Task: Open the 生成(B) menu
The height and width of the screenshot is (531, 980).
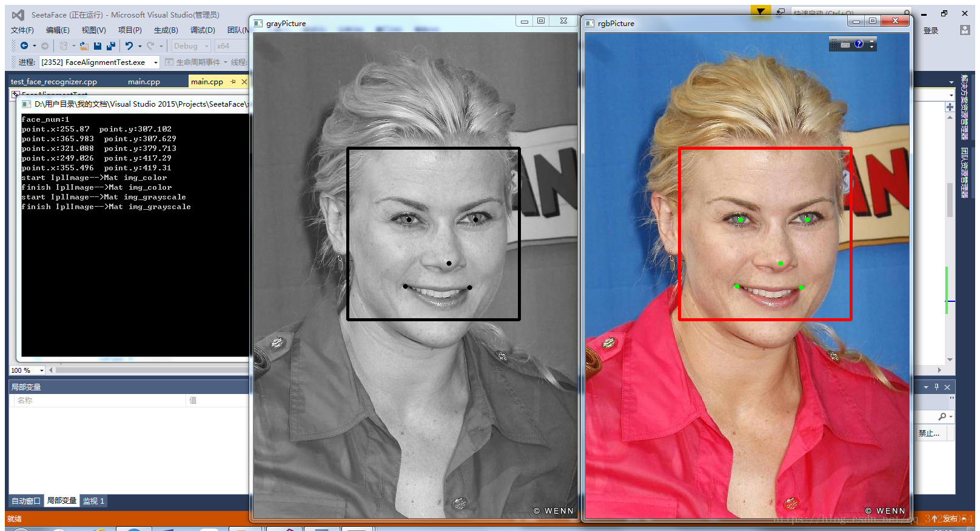Action: (x=166, y=30)
